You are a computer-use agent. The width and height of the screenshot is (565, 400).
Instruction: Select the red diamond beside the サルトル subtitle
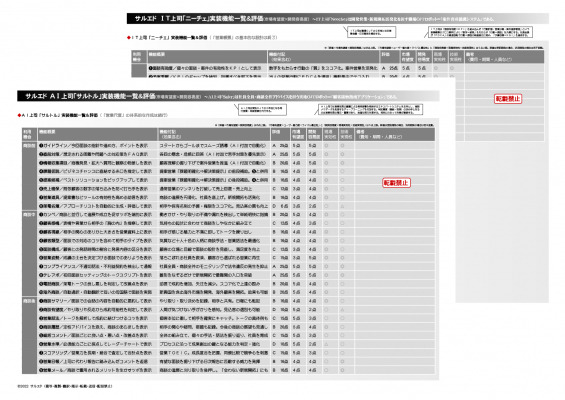19,115
